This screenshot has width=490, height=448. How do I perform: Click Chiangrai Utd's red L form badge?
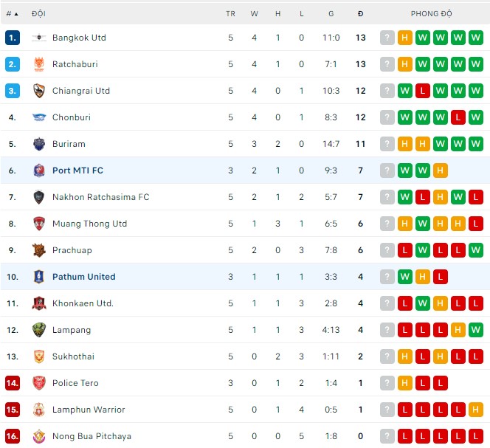click(x=422, y=91)
